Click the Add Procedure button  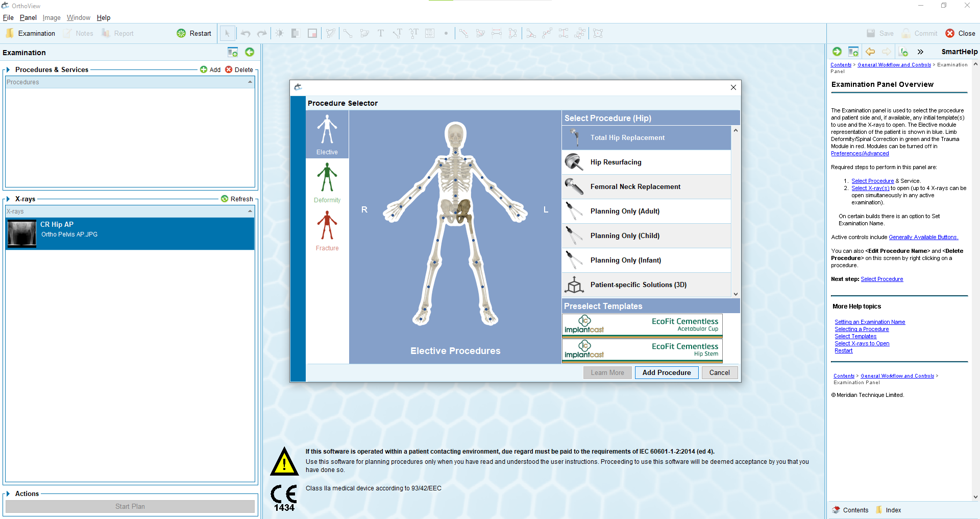tap(666, 372)
